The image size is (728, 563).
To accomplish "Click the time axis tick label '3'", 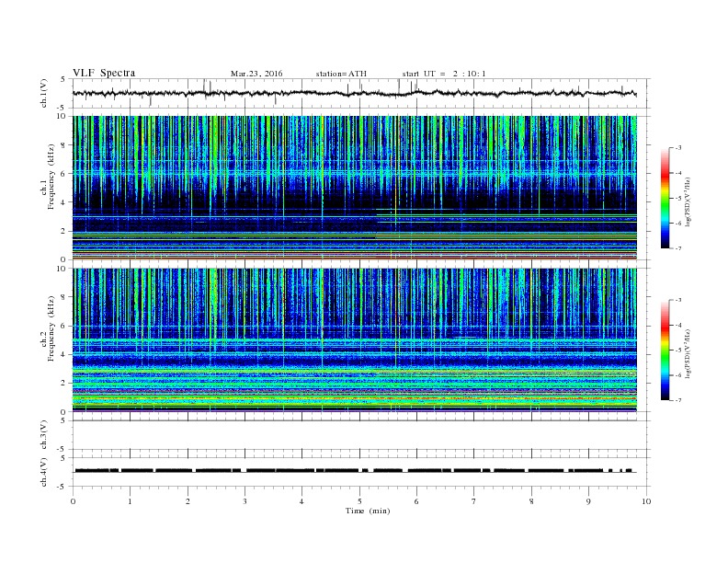I will coord(245,501).
